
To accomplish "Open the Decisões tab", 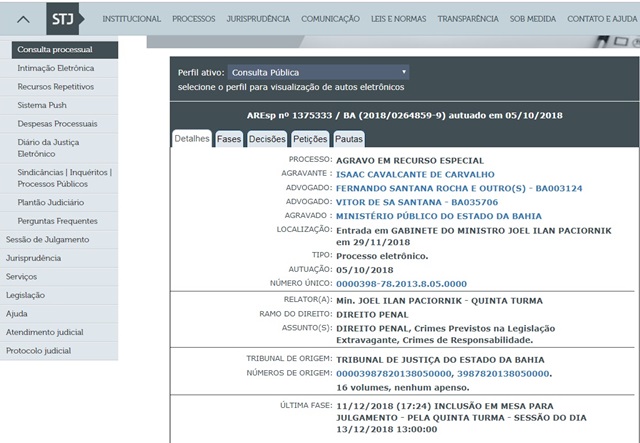I will click(267, 139).
